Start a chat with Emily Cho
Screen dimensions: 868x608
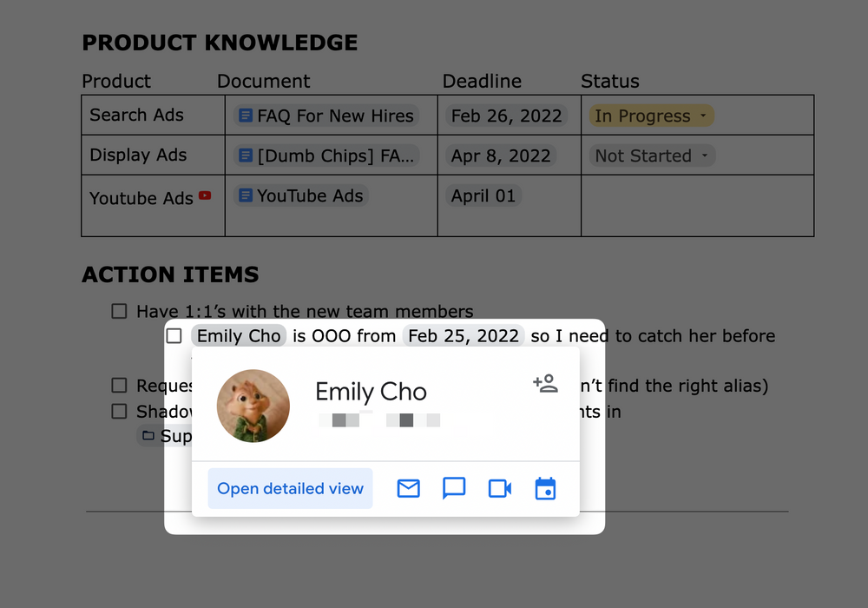point(453,489)
